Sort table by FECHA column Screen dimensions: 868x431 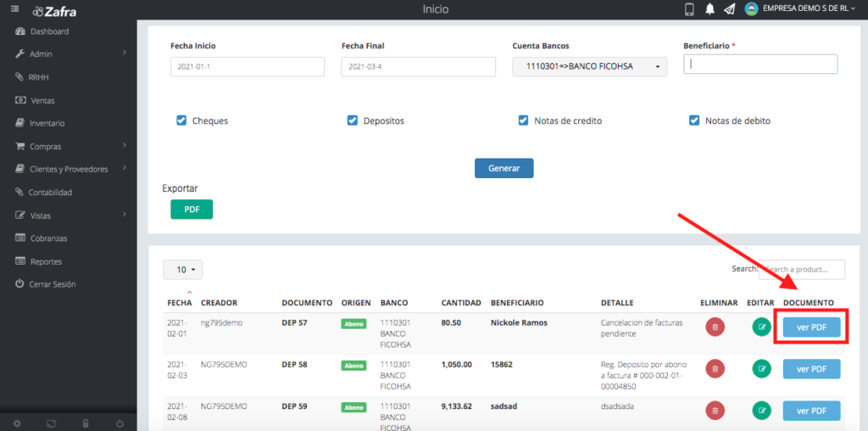pos(180,303)
